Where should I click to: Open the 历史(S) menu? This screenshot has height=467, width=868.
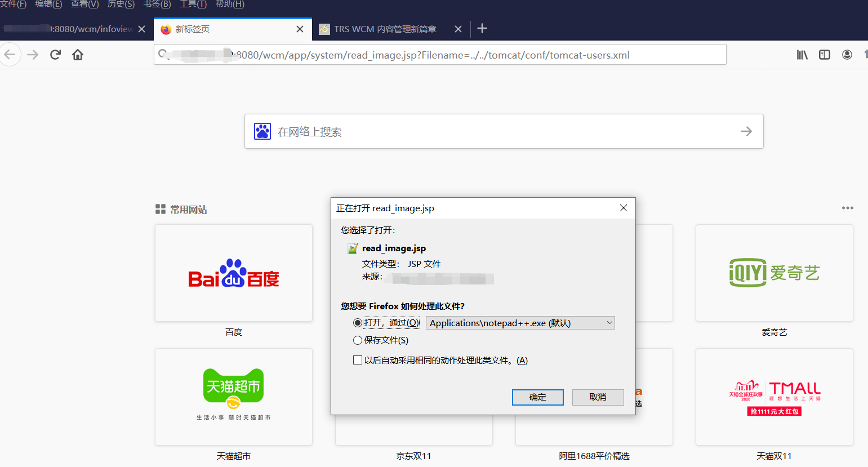(x=121, y=4)
